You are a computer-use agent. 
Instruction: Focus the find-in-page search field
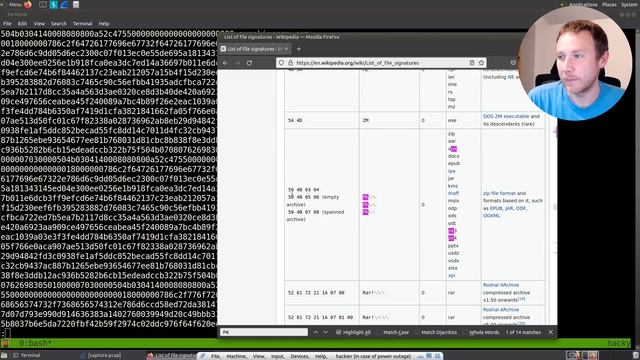click(264, 332)
